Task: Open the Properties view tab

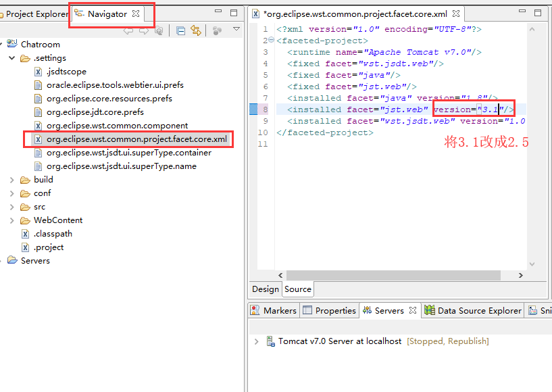Action: pos(330,311)
